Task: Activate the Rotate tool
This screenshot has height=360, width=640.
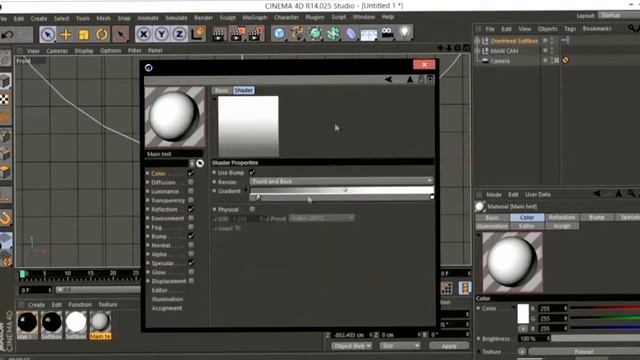Action: coord(102,34)
